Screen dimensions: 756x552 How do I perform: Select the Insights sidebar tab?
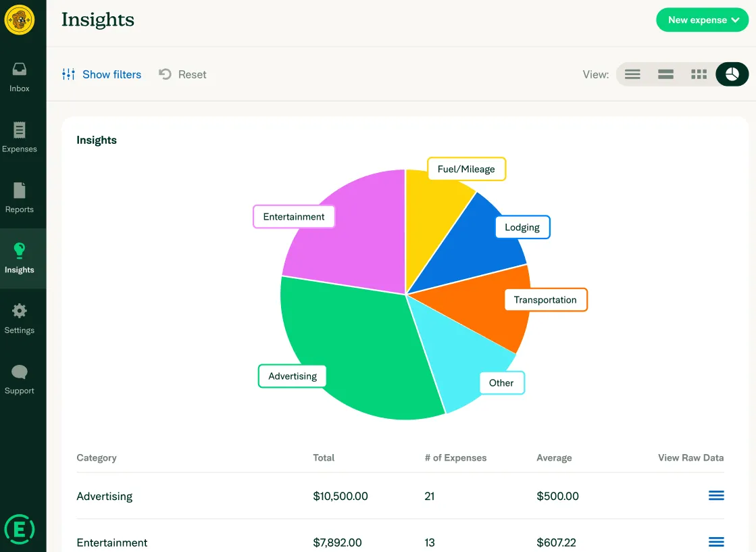(20, 258)
